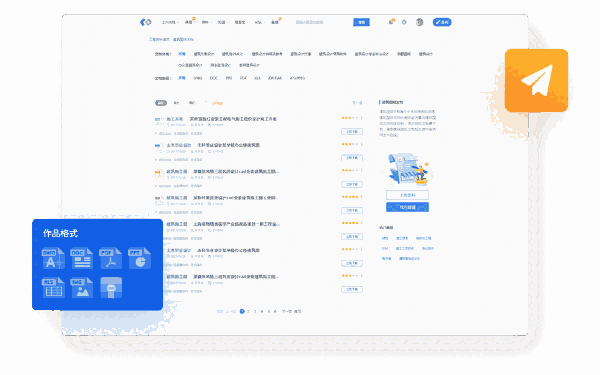The height and width of the screenshot is (375, 600).
Task: Select the DWG file format icon
Action: pyautogui.click(x=53, y=258)
